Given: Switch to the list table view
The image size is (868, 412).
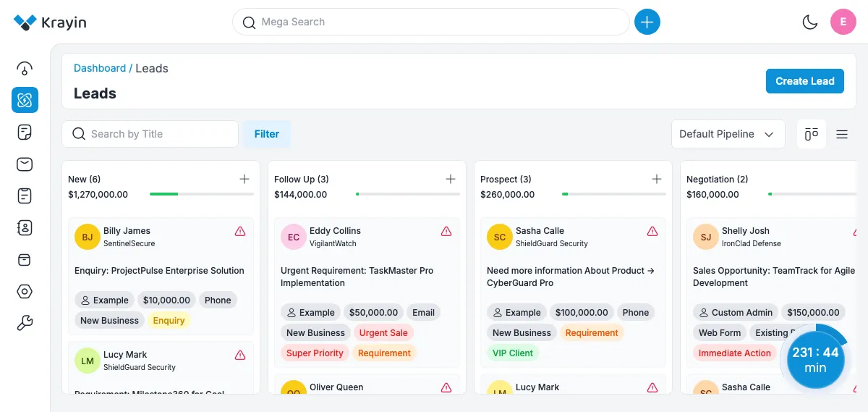Looking at the screenshot, I should 842,134.
